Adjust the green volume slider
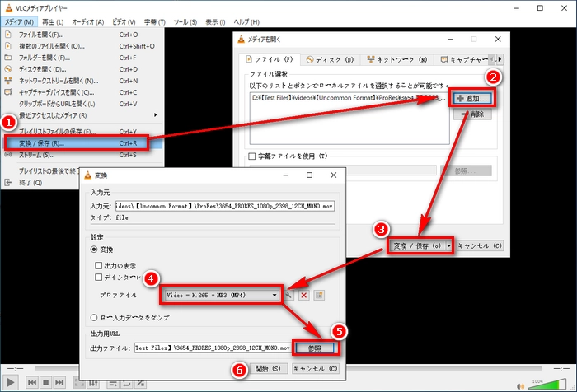This screenshot has height=392, width=577. 547,385
